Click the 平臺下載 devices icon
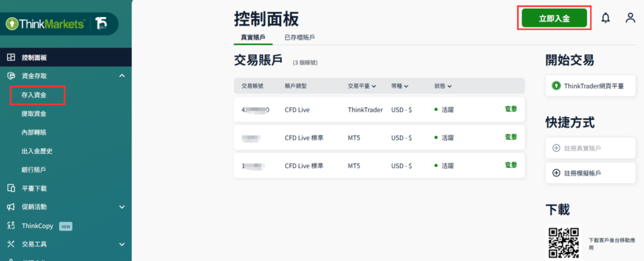 click(11, 188)
